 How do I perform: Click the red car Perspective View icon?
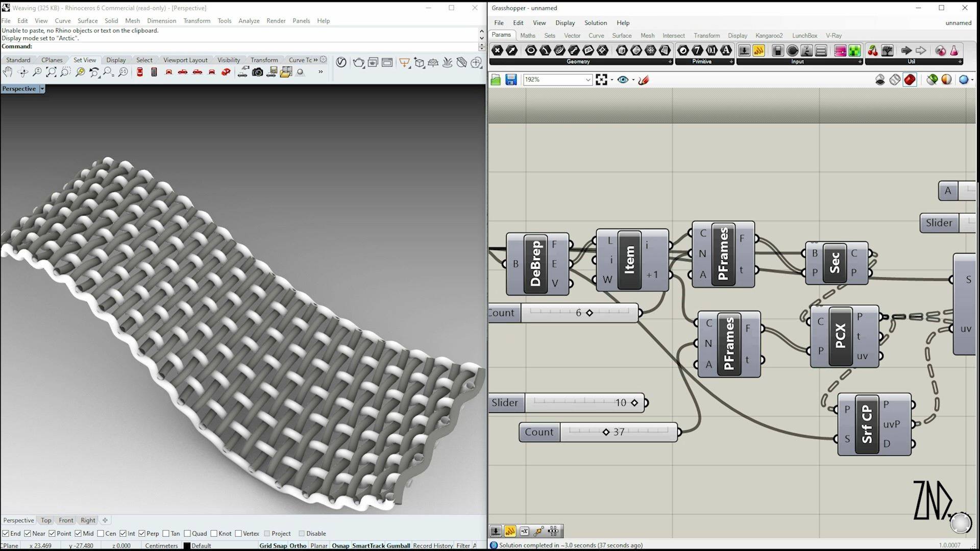(226, 72)
